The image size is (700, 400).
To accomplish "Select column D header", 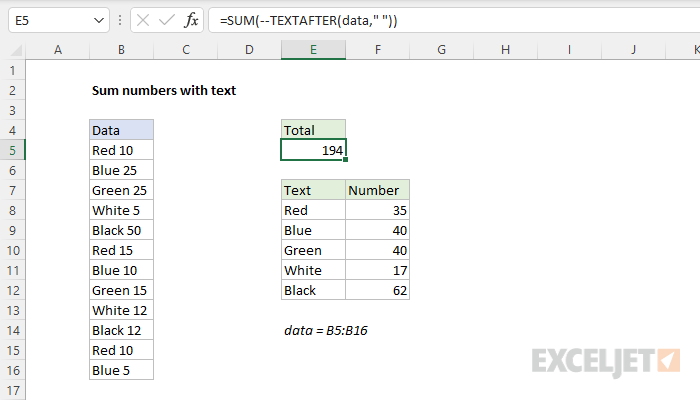I will click(250, 50).
